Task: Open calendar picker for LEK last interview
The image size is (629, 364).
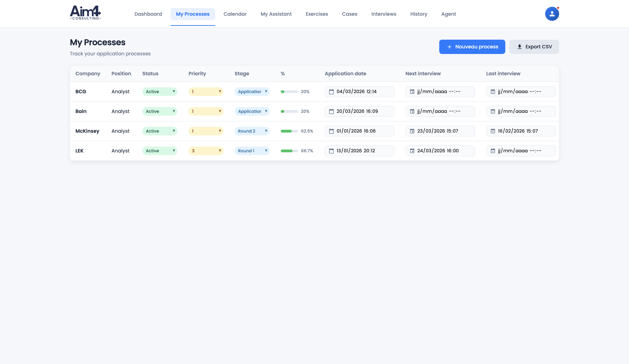Action: tap(493, 151)
